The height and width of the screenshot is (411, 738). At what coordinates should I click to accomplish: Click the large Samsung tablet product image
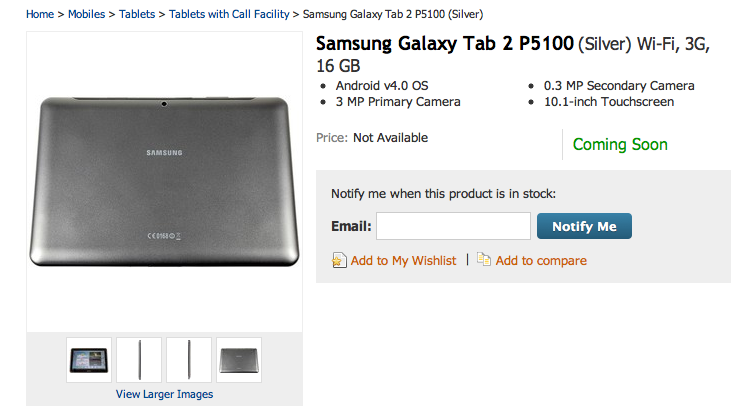coord(164,182)
